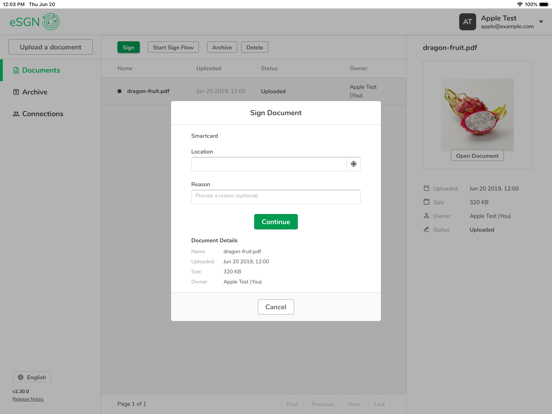Click Open Document button
The width and height of the screenshot is (552, 414).
click(477, 156)
